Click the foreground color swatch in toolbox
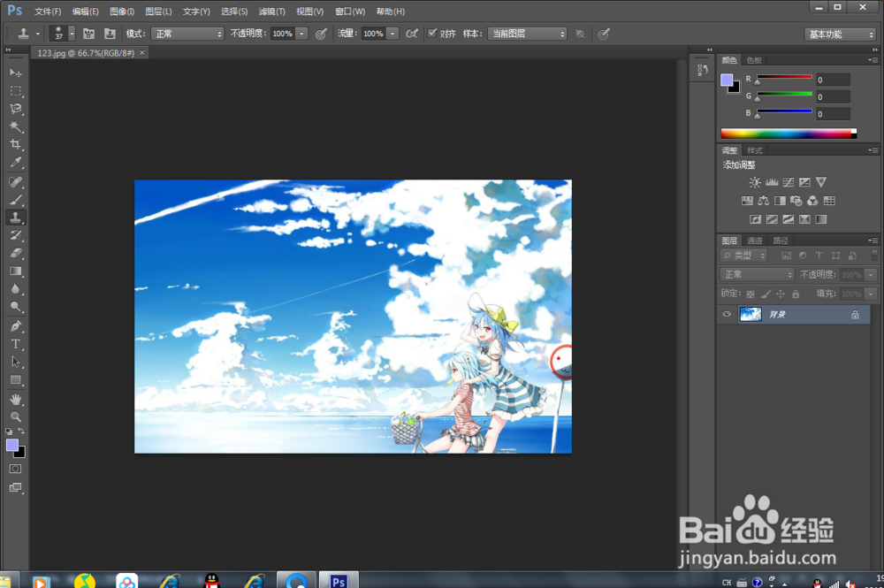Screen dimensions: 884x588 [x=12, y=446]
